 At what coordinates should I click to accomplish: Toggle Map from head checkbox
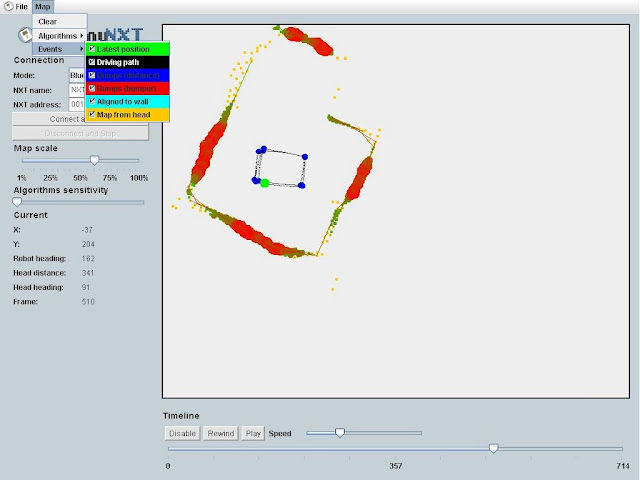coord(92,115)
